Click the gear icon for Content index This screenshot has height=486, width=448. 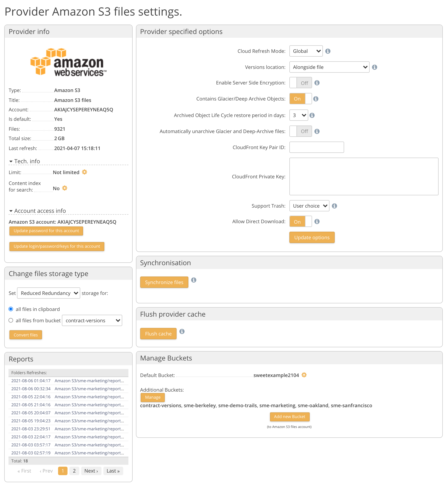click(65, 188)
